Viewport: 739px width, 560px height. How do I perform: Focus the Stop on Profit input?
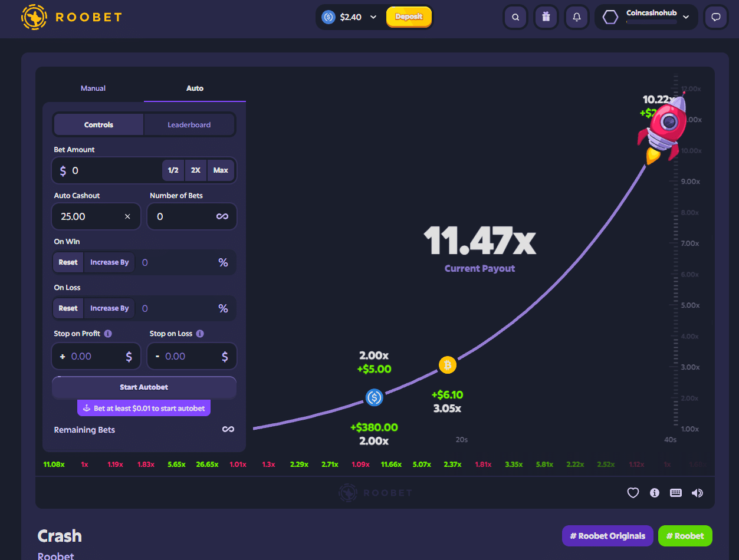[x=96, y=357]
